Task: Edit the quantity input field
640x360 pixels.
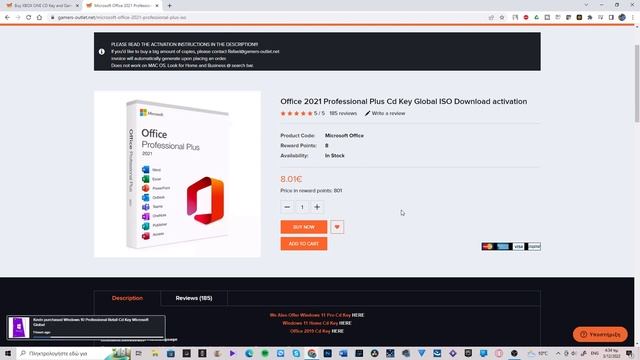Action: click(x=302, y=207)
